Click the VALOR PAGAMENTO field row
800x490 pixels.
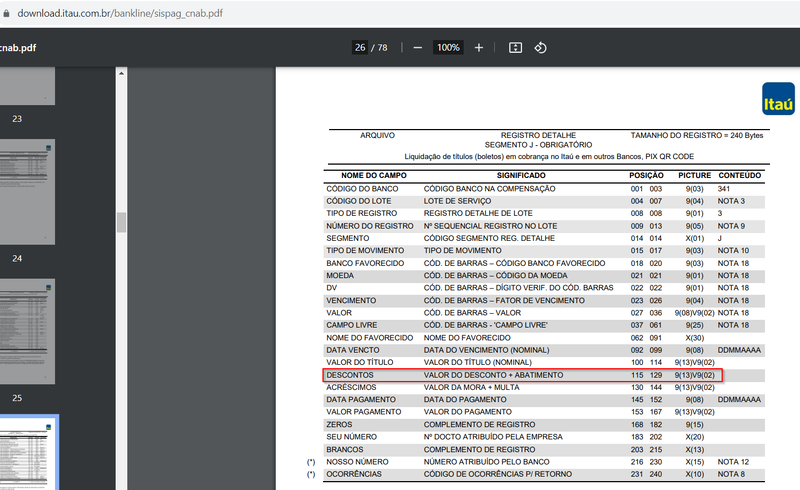click(x=544, y=412)
